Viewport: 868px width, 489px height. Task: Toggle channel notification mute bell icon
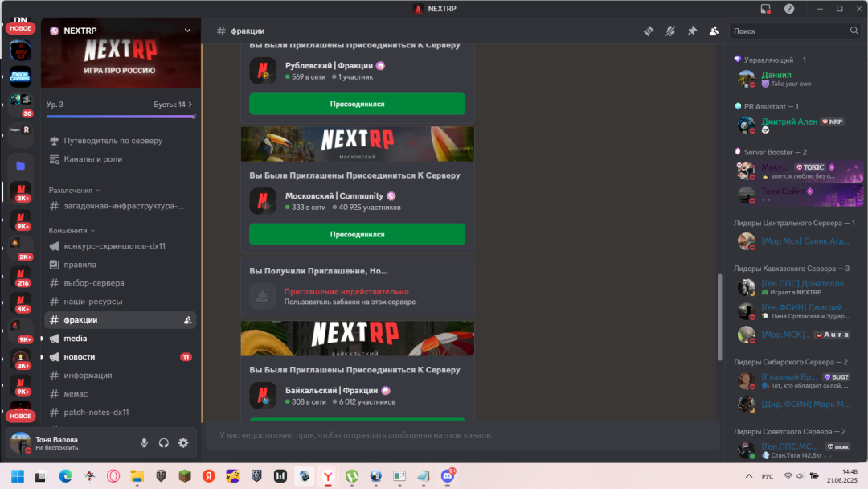click(x=670, y=31)
